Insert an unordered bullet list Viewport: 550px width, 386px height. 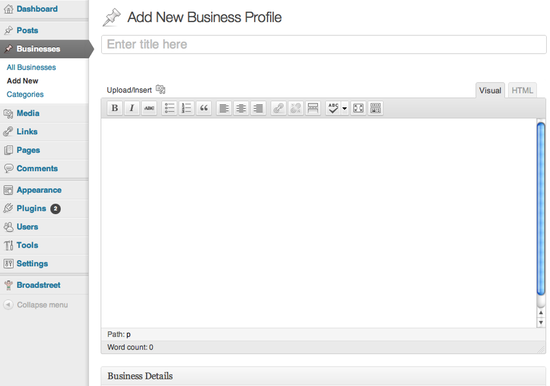pyautogui.click(x=169, y=108)
